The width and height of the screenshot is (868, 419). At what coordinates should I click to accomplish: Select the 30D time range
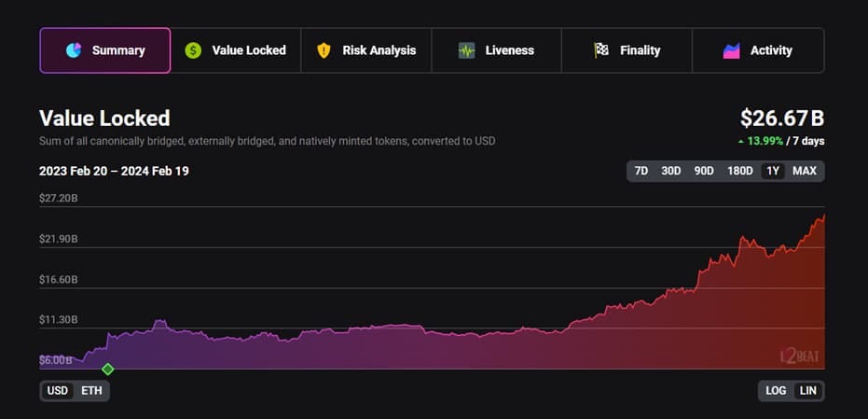click(x=671, y=171)
